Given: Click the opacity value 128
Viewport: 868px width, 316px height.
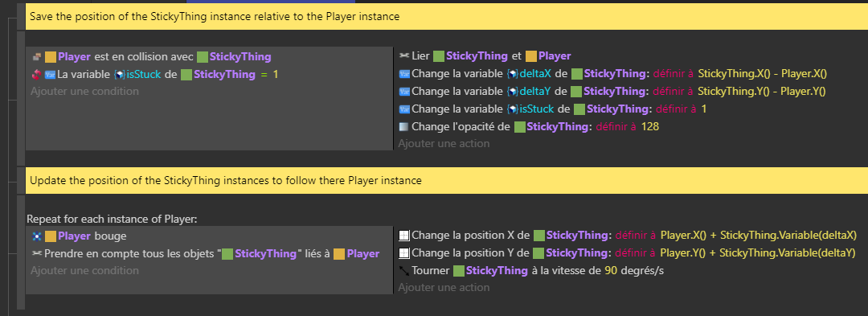Looking at the screenshot, I should 650,127.
